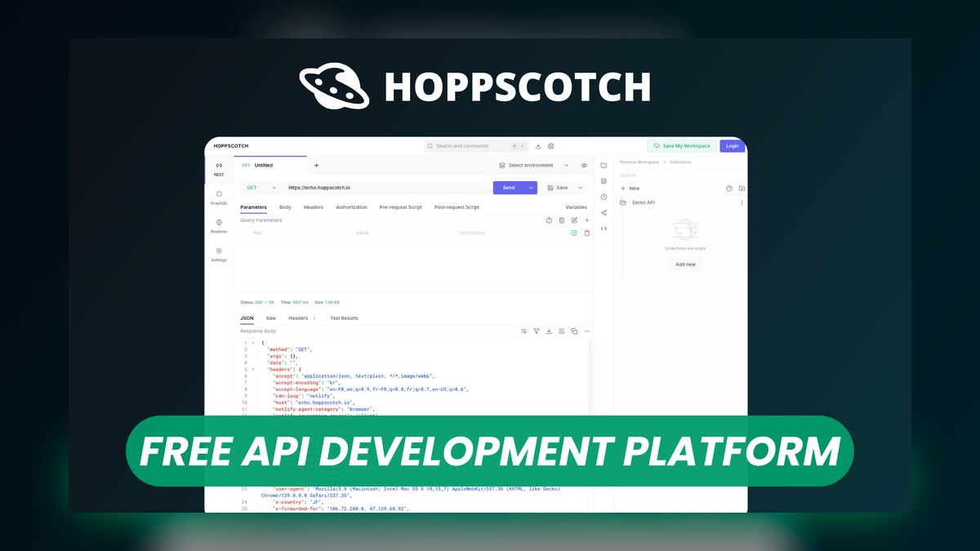This screenshot has height=551, width=980.
Task: Click the collections help icon beside New
Action: pyautogui.click(x=729, y=189)
